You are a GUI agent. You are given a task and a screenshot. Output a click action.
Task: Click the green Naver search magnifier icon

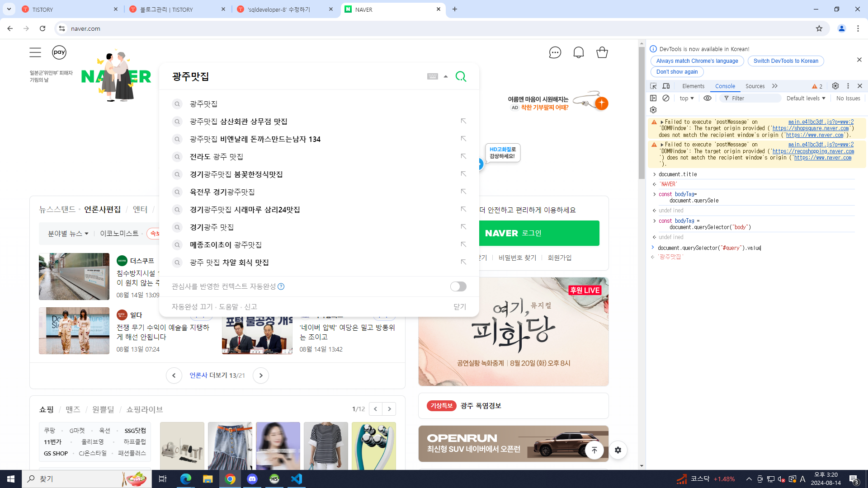tap(461, 76)
